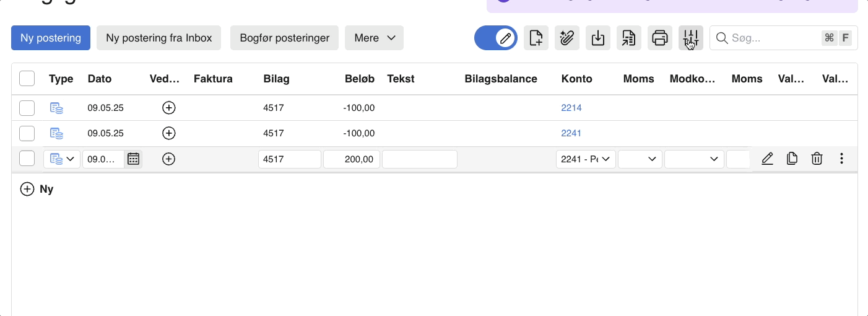Open the Mere dropdown menu
868x316 pixels.
(x=374, y=38)
